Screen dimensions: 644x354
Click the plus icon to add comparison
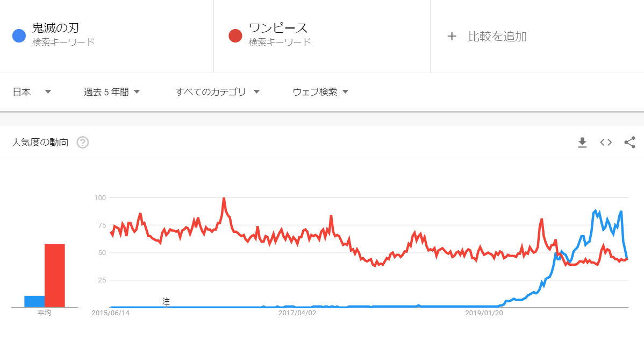452,36
